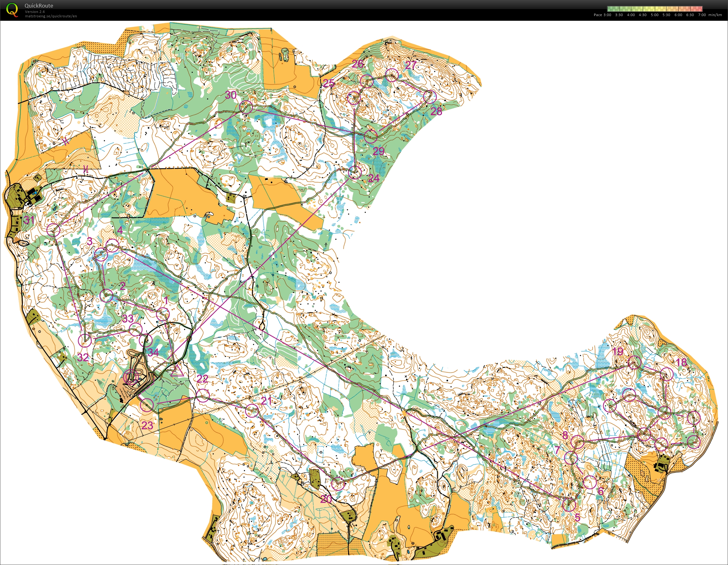Click control circle 6
The height and width of the screenshot is (565, 728).
pos(590,482)
